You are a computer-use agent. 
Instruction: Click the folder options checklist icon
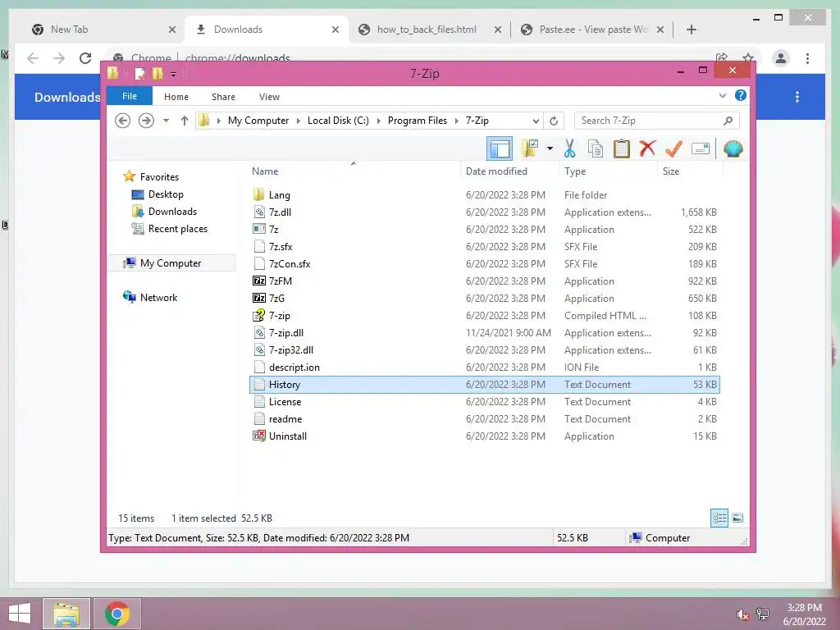[530, 148]
